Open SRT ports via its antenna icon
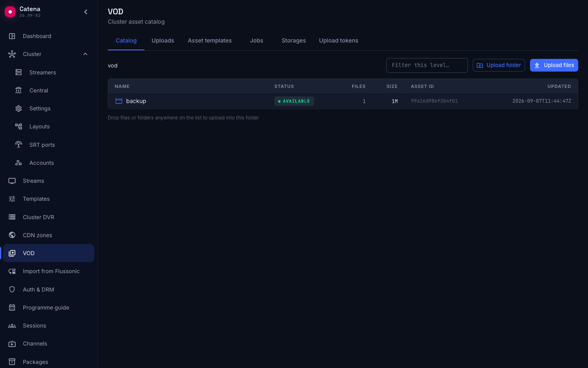The image size is (588, 368). (x=19, y=145)
